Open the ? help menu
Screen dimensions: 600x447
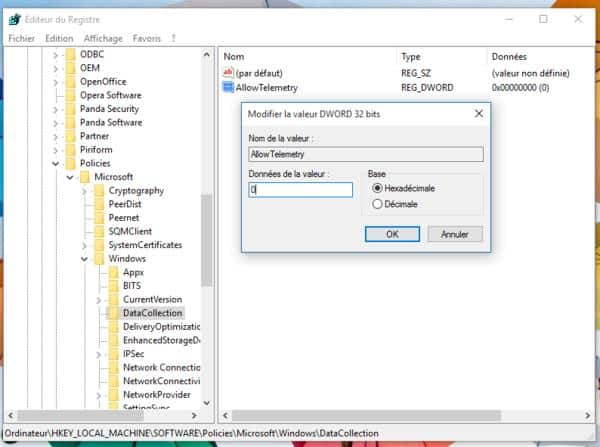[x=173, y=38]
